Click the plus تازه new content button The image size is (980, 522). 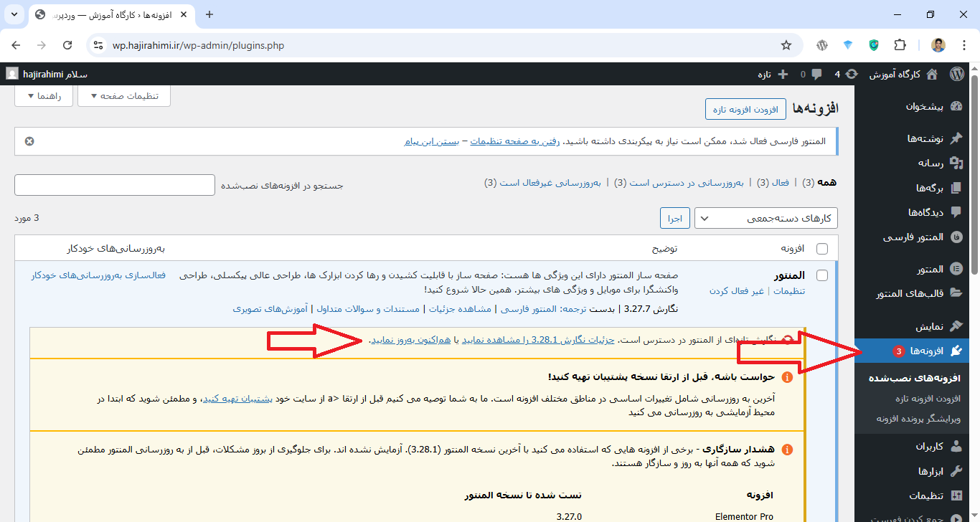coord(772,74)
